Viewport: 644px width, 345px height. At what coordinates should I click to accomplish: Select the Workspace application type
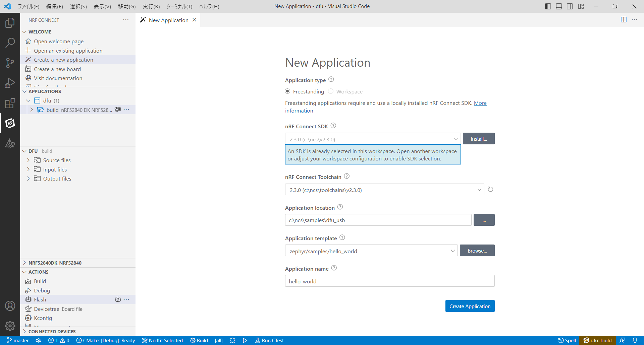pos(331,91)
